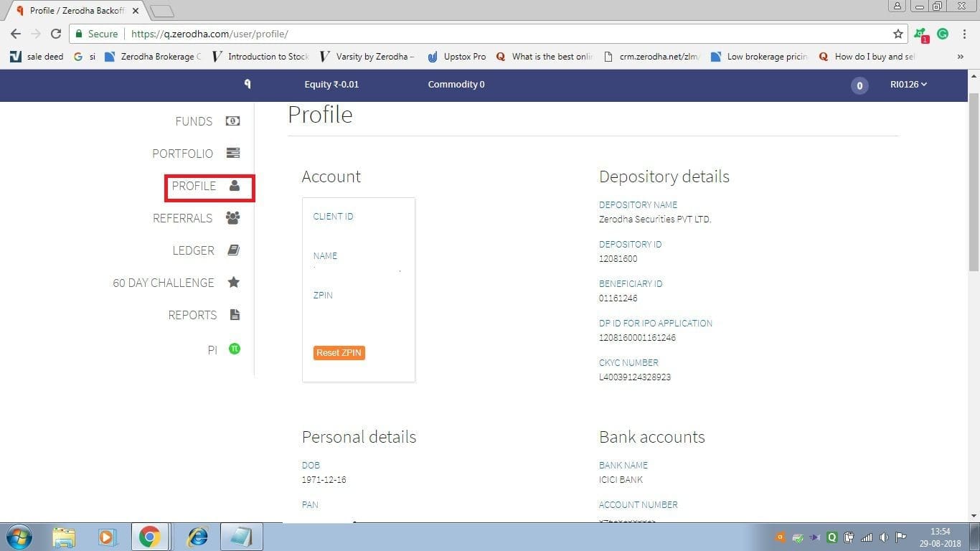This screenshot has width=980, height=551.
Task: Click the green Q icon in system tray
Action: [832, 537]
